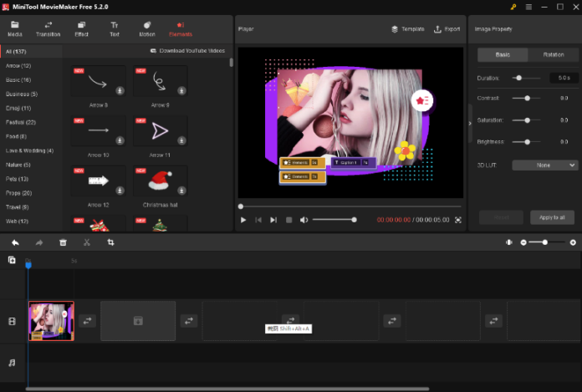
Task: Select the Emoji (11) category
Action: tap(18, 108)
